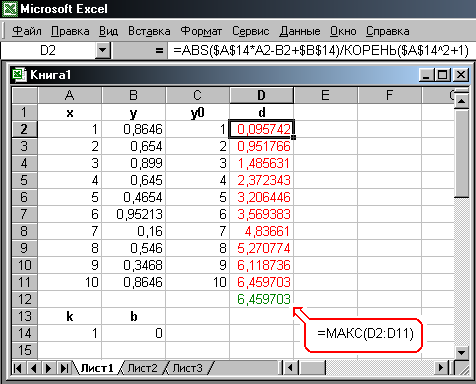Minimize the Книга1 workbook window

pyautogui.click(x=426, y=75)
